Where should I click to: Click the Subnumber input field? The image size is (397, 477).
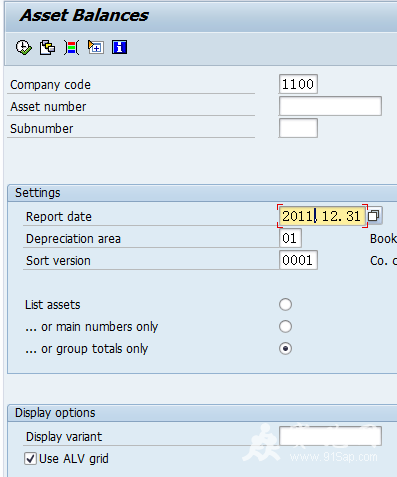coord(298,128)
